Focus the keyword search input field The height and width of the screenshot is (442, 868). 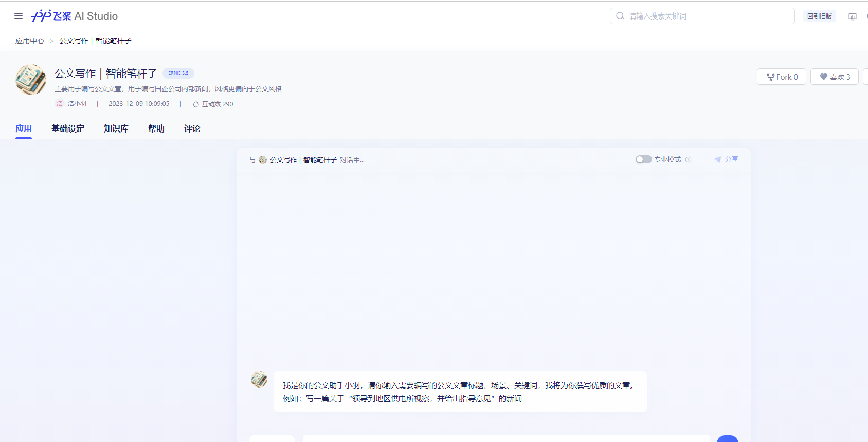702,16
